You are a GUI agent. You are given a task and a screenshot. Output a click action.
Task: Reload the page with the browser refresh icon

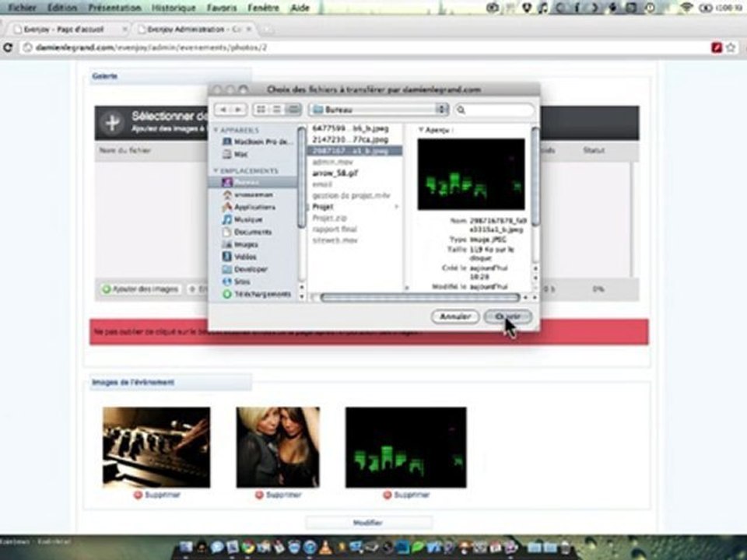tap(8, 47)
